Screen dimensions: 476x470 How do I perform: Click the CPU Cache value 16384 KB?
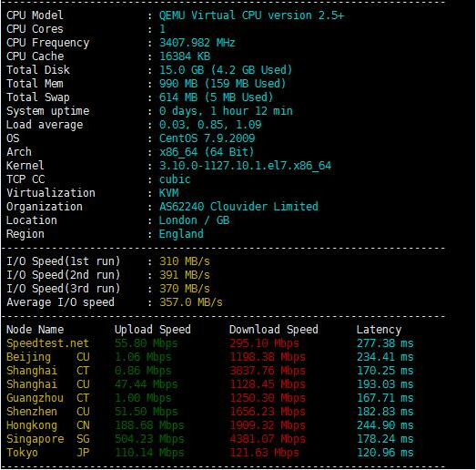tap(185, 56)
